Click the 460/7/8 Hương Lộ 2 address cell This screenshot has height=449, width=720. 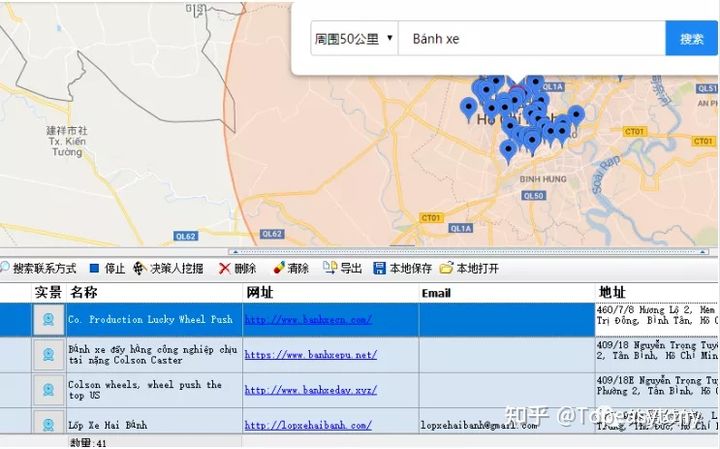[x=657, y=320]
